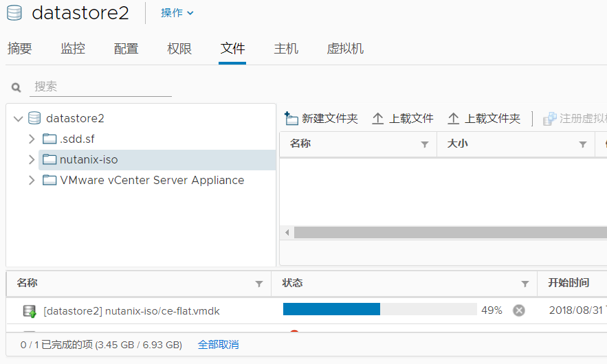Switch to the 摘要 tab
Screen dimensions: 607x364
click(19, 49)
